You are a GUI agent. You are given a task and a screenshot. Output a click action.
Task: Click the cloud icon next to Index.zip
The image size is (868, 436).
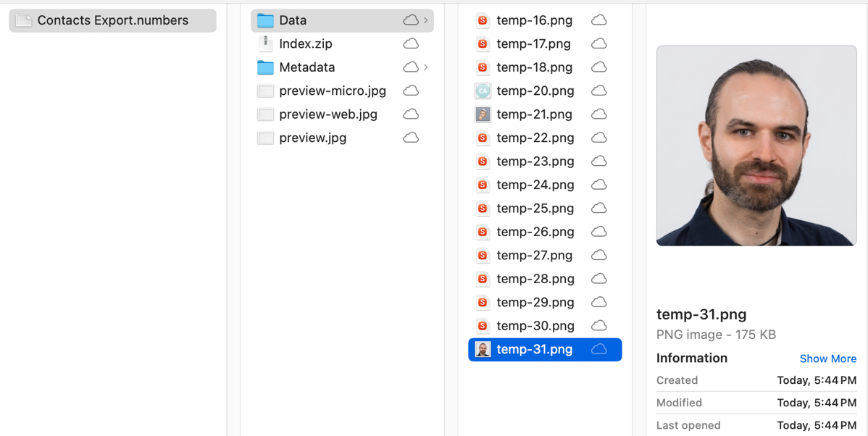click(411, 43)
